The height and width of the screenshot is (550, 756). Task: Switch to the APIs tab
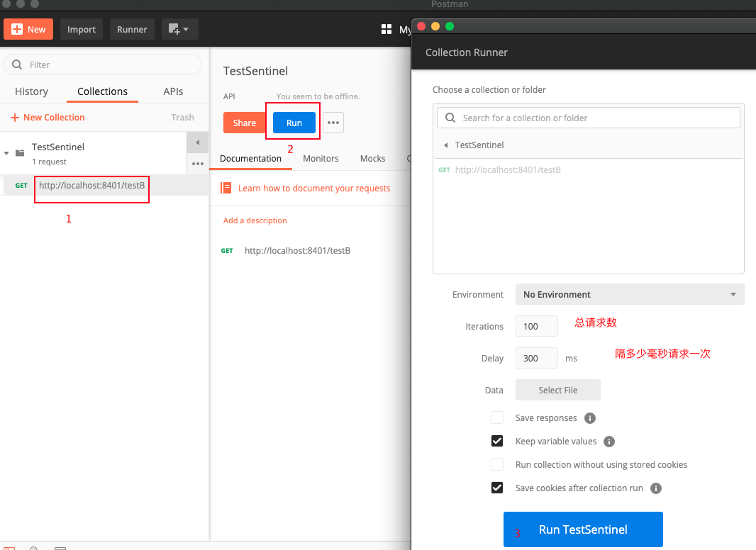173,91
